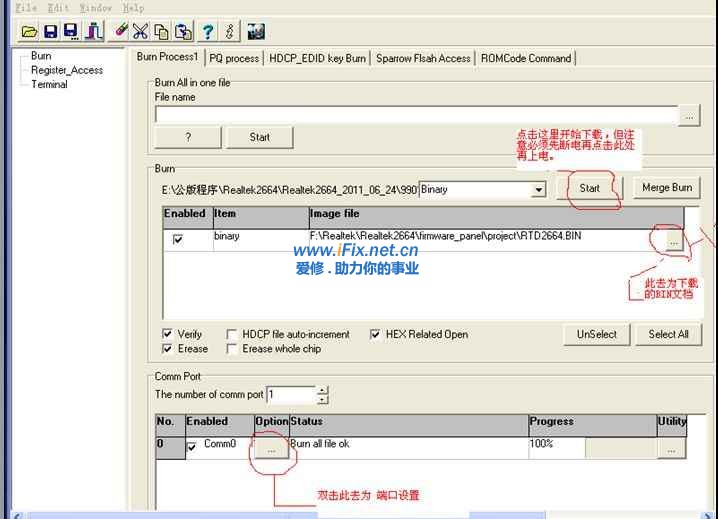The width and height of the screenshot is (718, 519).
Task: Click the Merge Burn button
Action: click(x=667, y=188)
